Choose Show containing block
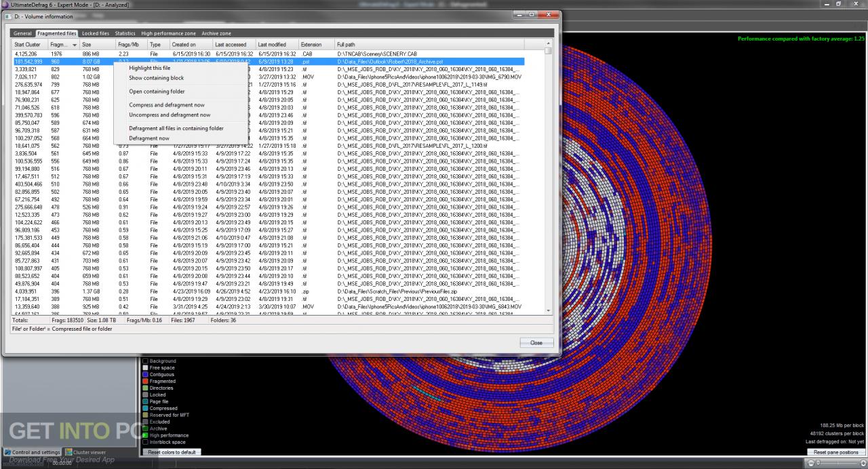Screen dimensions: 868x469 (x=180, y=78)
